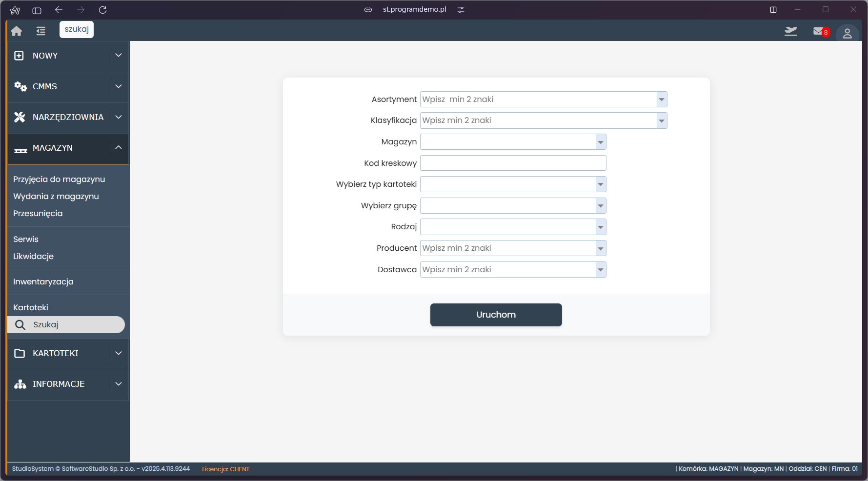Open Przyjęcia do magazynu menu item
This screenshot has height=481, width=868.
(59, 179)
